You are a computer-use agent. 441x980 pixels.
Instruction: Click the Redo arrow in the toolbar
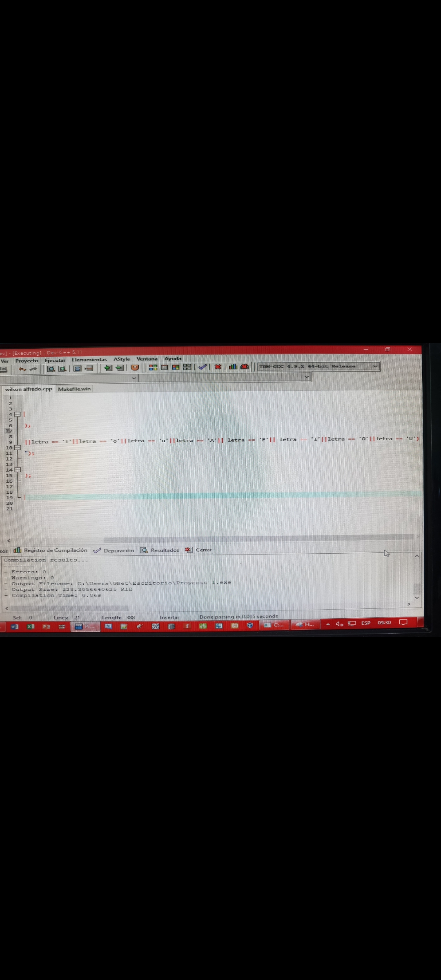coord(33,369)
